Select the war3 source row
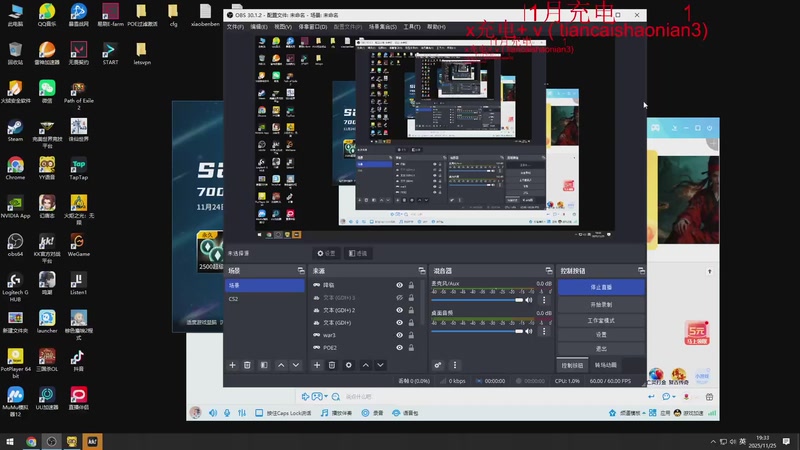 tap(365, 335)
